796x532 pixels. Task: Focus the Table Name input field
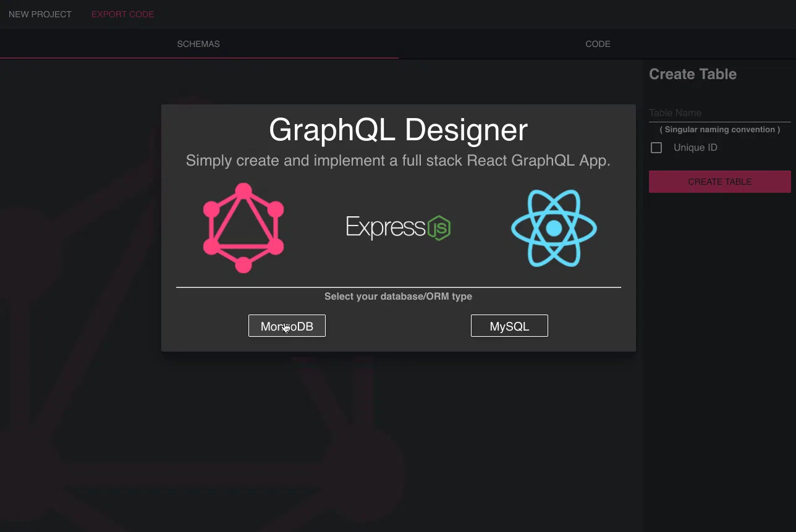tap(720, 113)
